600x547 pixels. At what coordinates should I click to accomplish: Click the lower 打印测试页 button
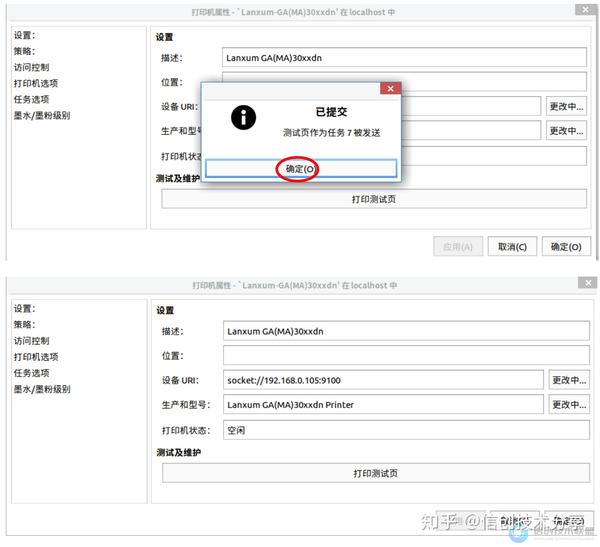click(x=375, y=473)
